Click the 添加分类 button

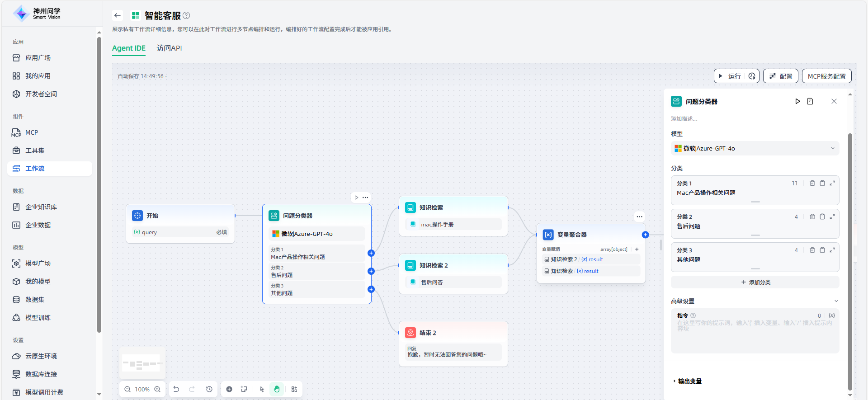[755, 282]
